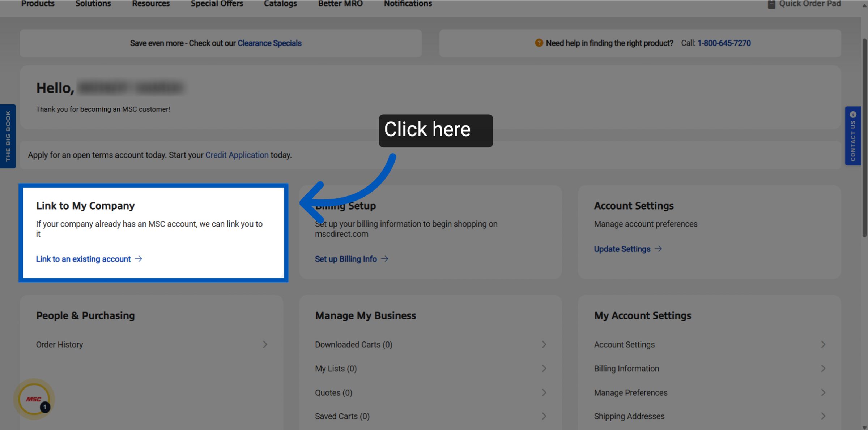The image size is (868, 430).
Task: Open the Credit Application link
Action: (237, 155)
